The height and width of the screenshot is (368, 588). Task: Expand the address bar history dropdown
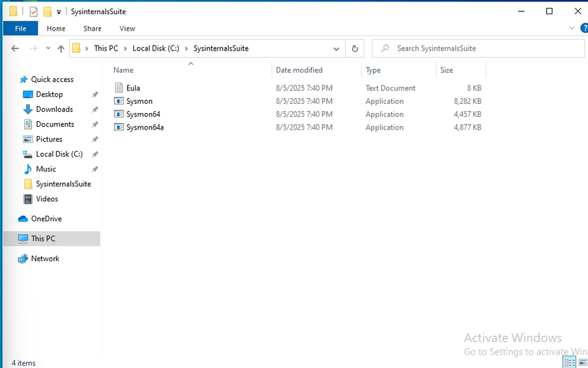pos(336,48)
